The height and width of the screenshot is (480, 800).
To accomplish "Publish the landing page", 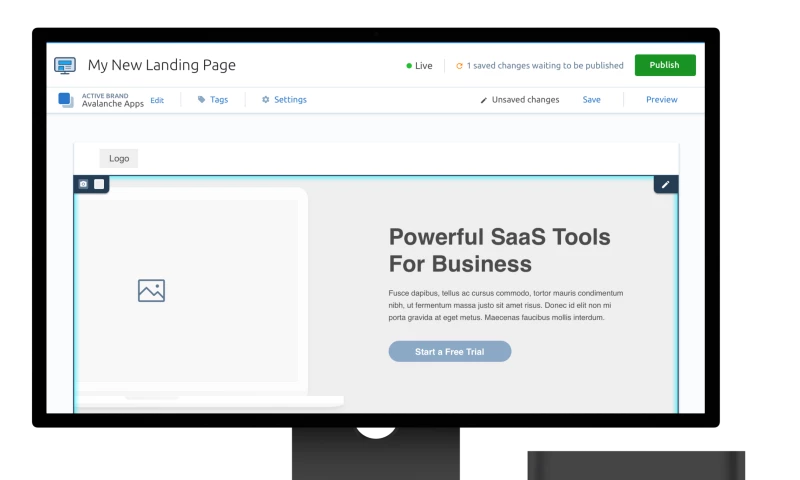I will (665, 65).
